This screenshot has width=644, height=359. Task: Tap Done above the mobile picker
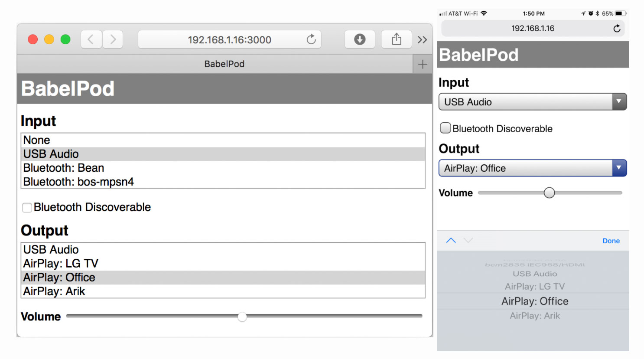[611, 241]
